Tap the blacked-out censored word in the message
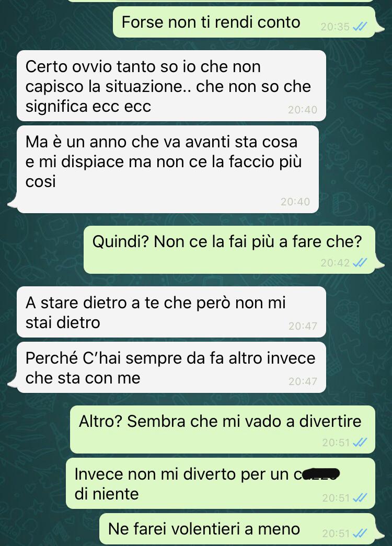The image size is (392, 546). (x=320, y=474)
